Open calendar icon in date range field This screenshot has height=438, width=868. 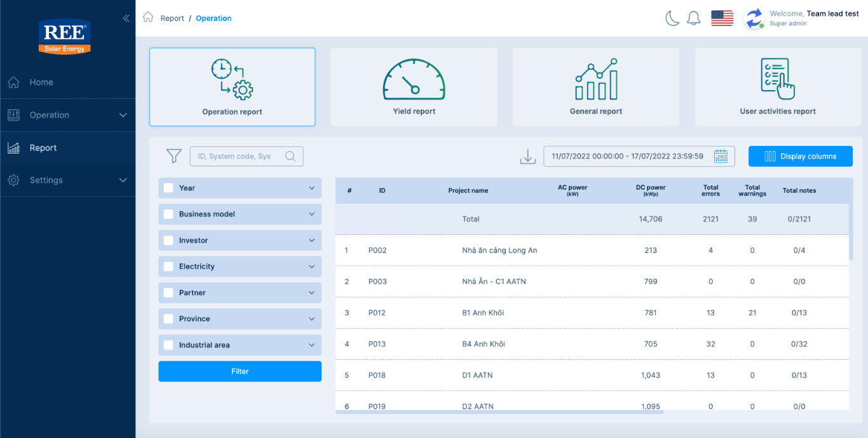(x=721, y=156)
